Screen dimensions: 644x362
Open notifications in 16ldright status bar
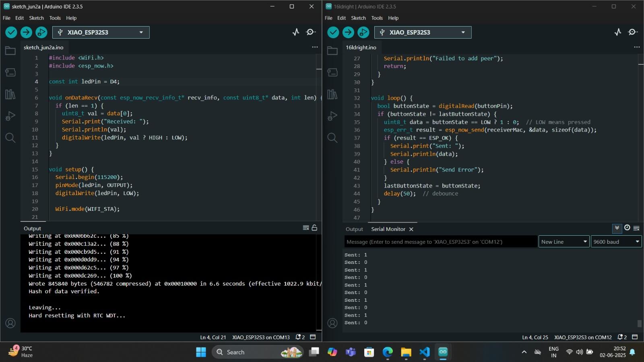(x=622, y=337)
